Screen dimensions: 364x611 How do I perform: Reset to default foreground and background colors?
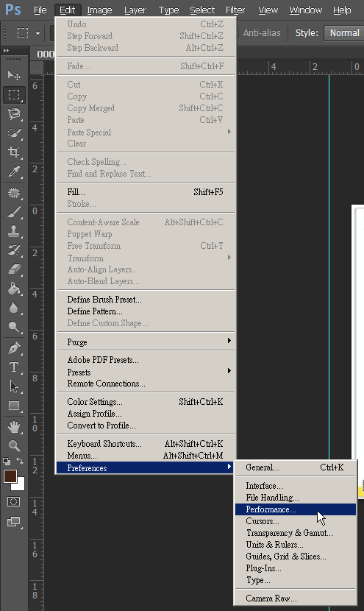(7, 462)
